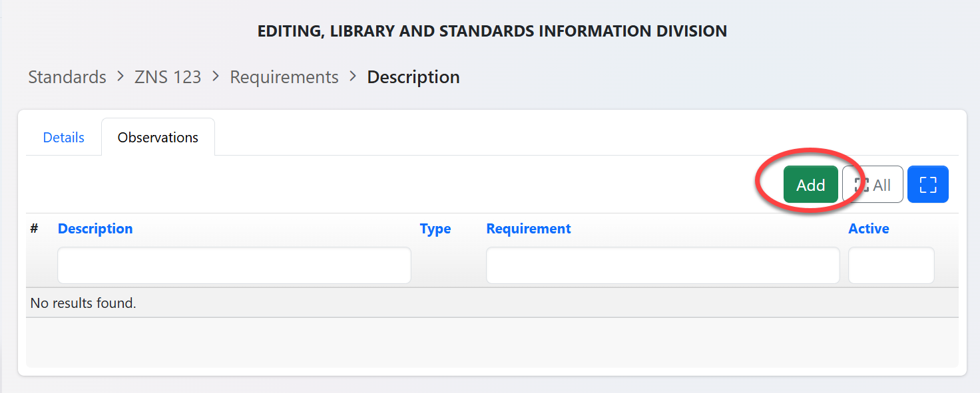Toggle fullscreen with the blue expand icon
Screen dimensions: 980x393
pyautogui.click(x=927, y=185)
